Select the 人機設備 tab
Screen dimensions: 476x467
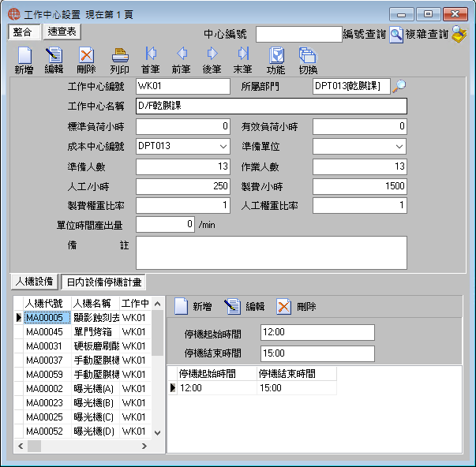click(34, 282)
